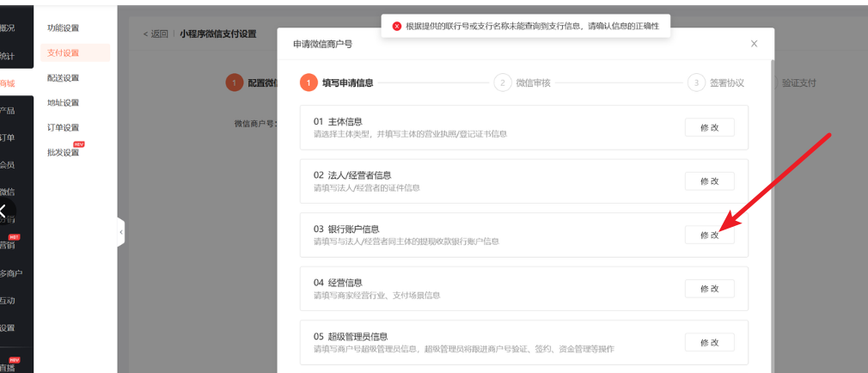Open 订单设置 menu item
The image size is (868, 373).
63,127
